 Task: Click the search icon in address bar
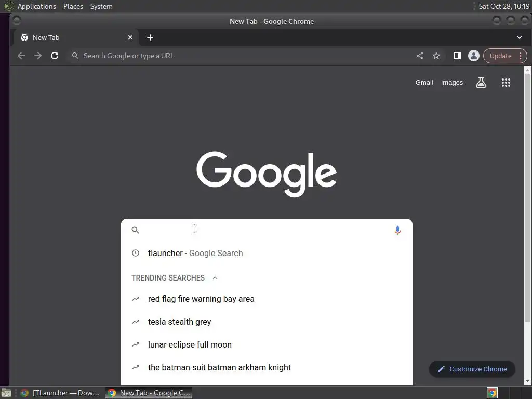click(x=75, y=56)
